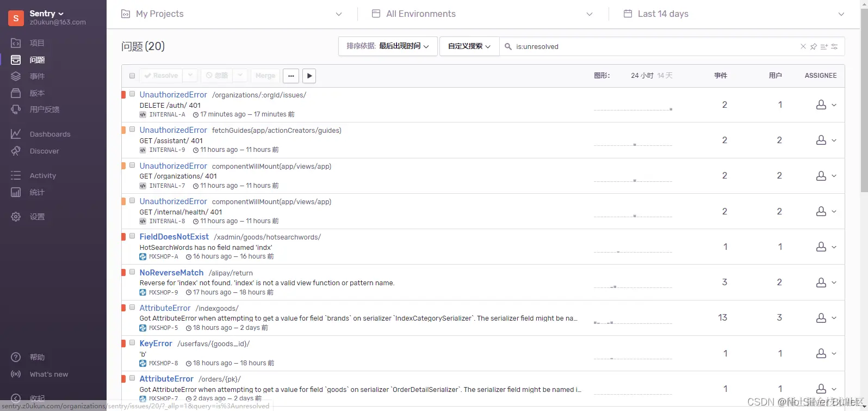Screen dimensions: 868x411
Task: Click the 忽略 ignore button
Action: pos(217,76)
